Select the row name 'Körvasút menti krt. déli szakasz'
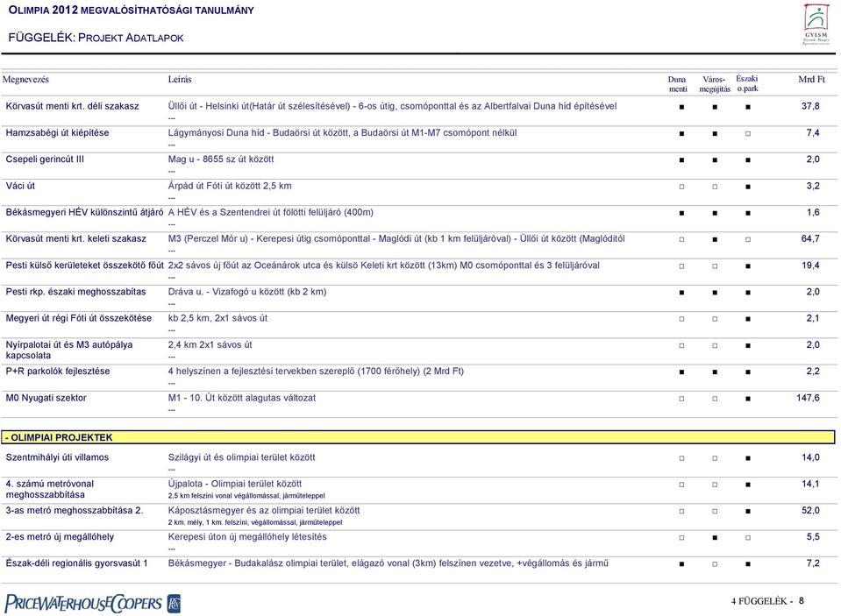The height and width of the screenshot is (616, 841). (73, 106)
